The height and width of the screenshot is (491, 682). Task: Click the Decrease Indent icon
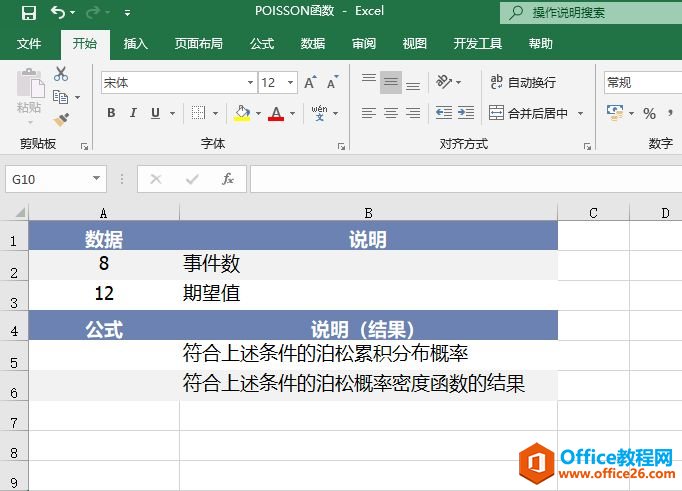(444, 113)
